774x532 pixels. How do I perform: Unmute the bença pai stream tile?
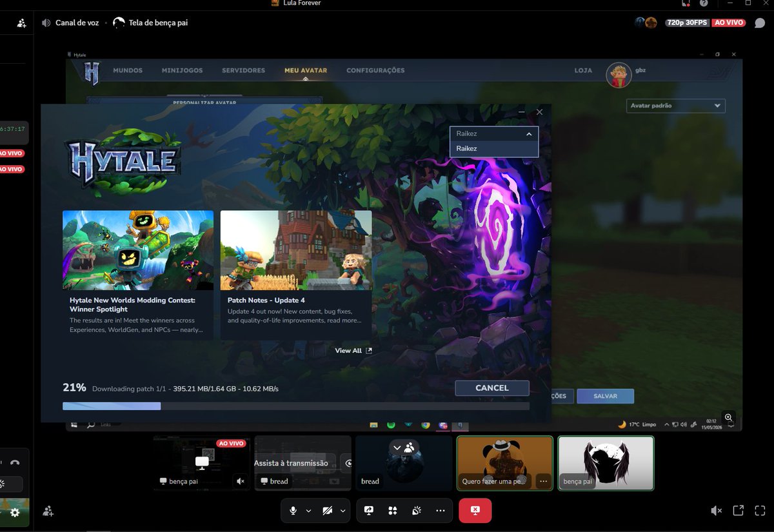pos(241,481)
